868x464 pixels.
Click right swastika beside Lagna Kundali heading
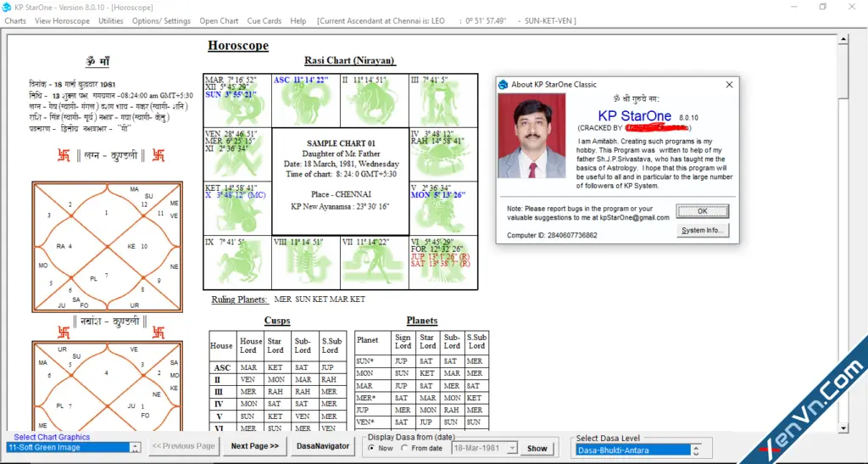point(159,155)
